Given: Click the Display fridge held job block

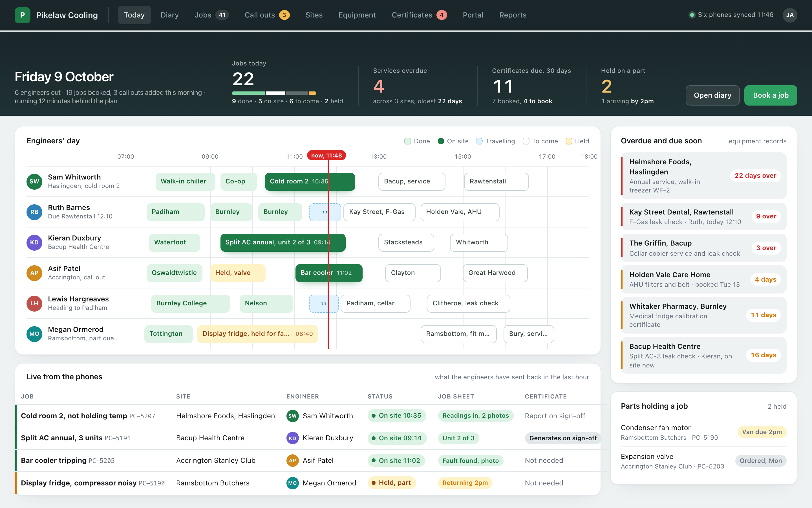Looking at the screenshot, I should point(257,334).
